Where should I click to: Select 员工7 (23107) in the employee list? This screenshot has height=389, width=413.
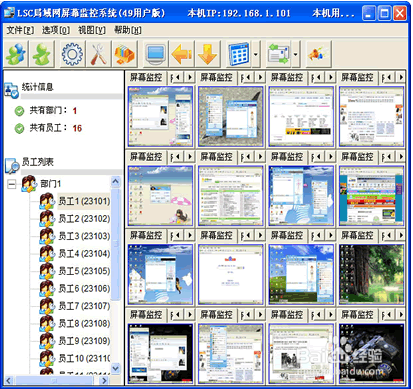pyautogui.click(x=84, y=306)
